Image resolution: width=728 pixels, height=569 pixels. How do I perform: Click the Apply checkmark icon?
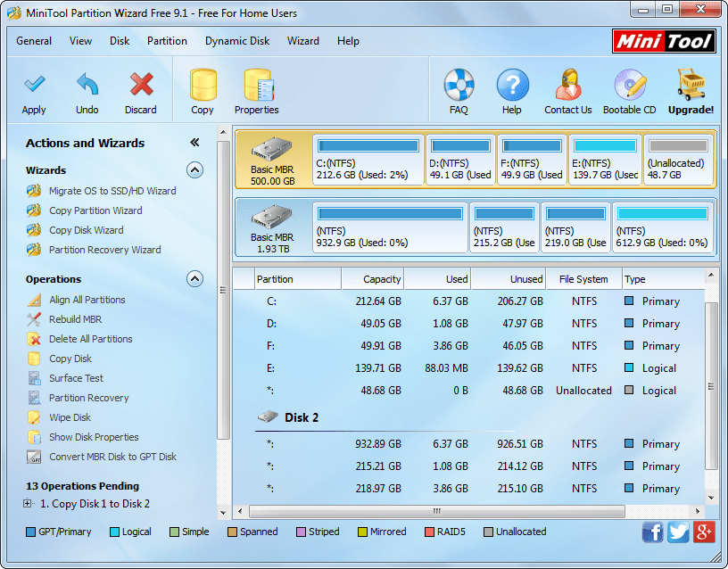click(35, 84)
